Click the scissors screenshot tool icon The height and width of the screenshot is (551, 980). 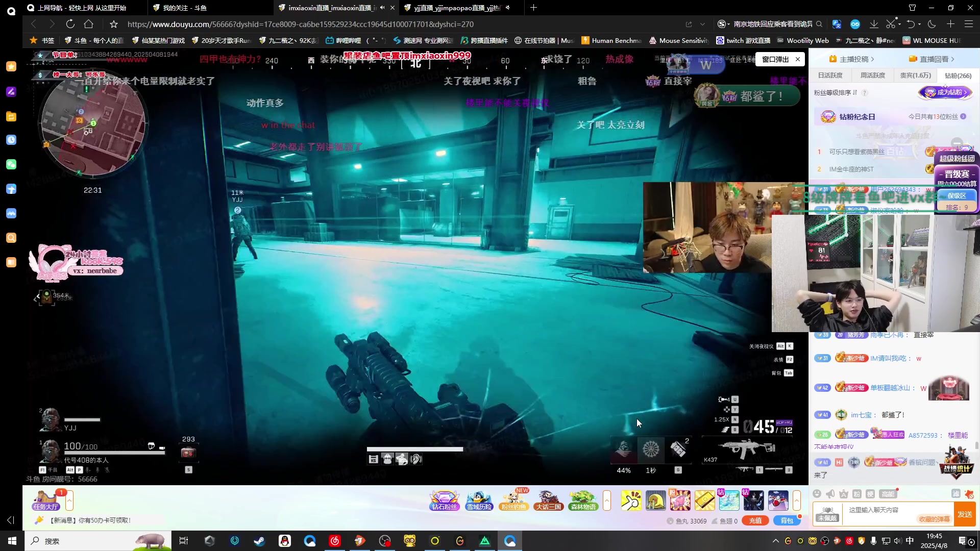(890, 24)
